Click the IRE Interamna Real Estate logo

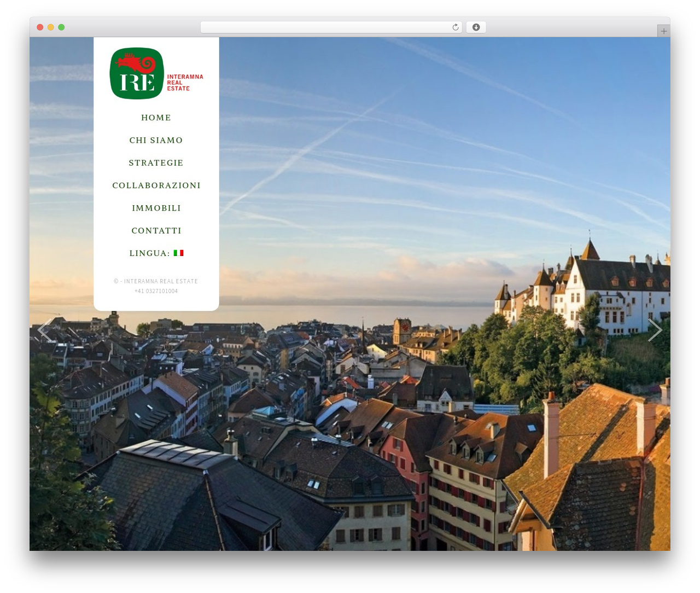[x=156, y=73]
